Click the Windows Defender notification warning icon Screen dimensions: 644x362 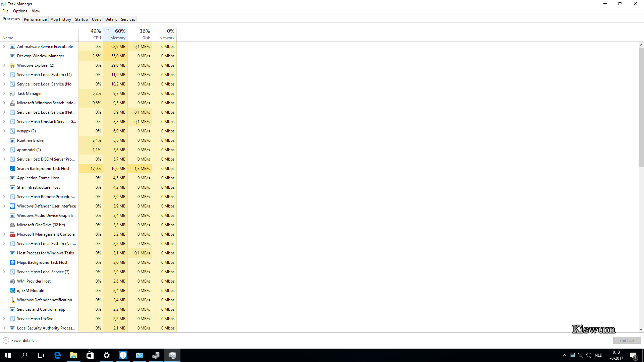click(12, 300)
